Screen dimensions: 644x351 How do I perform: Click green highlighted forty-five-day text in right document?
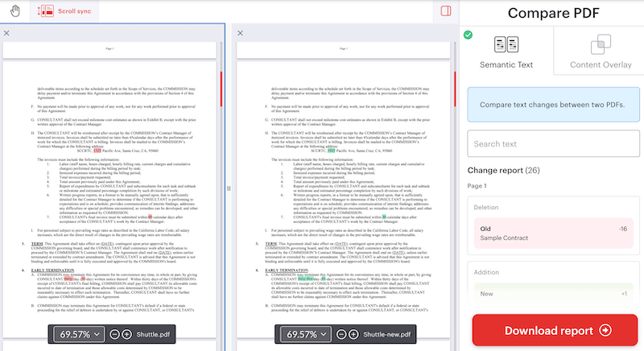coord(306,279)
